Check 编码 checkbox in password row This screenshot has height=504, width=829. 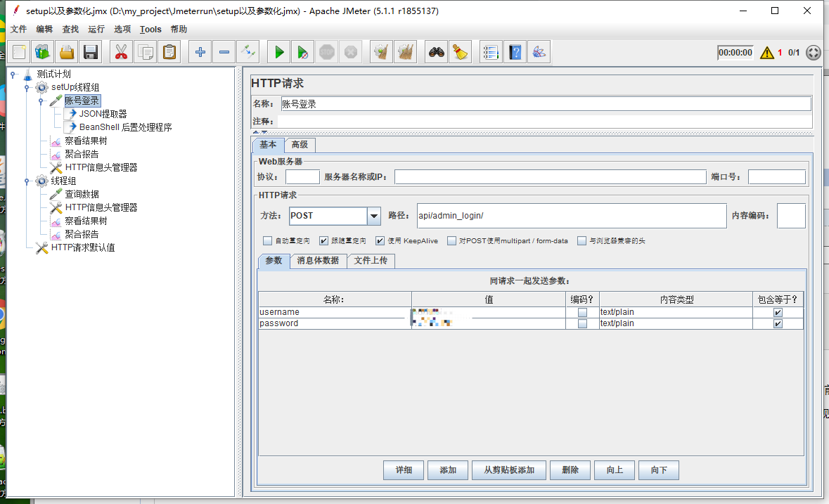(582, 323)
